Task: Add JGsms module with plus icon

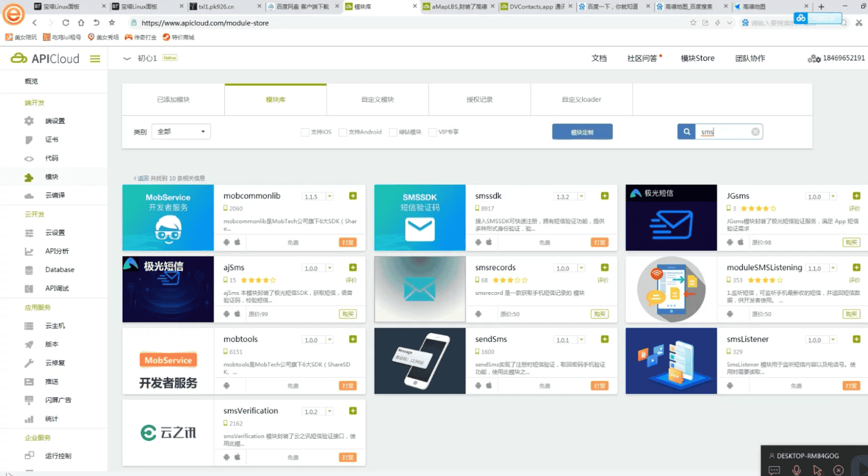Action: 856,196
